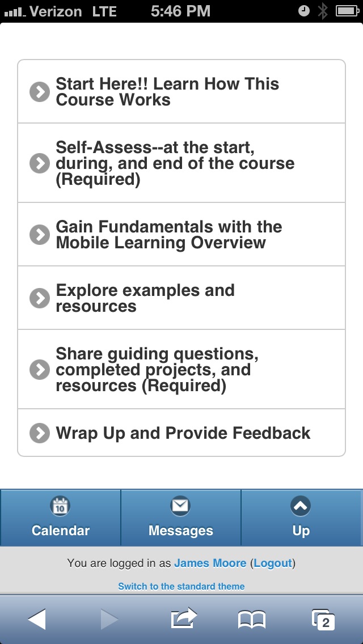Click the James Moore profile link
Screen dimensions: 363x644
210,563
